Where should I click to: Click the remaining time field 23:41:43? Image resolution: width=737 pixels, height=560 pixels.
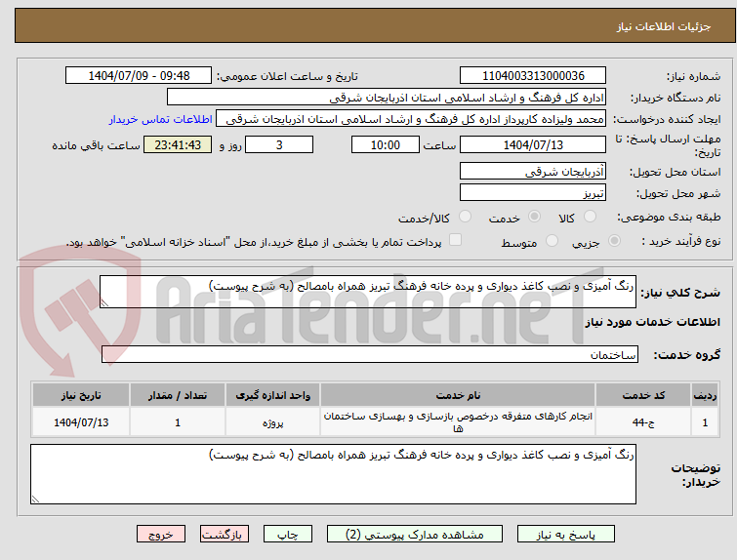(x=178, y=144)
